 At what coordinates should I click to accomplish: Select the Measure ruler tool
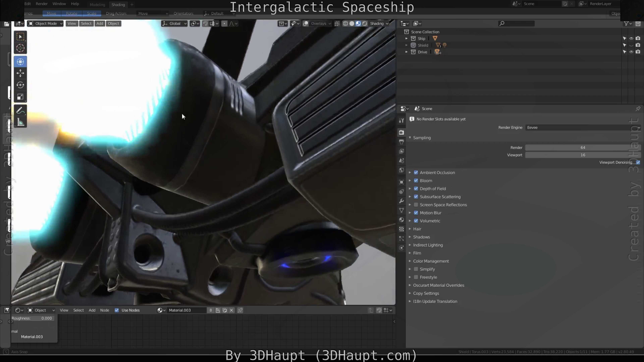tap(20, 122)
